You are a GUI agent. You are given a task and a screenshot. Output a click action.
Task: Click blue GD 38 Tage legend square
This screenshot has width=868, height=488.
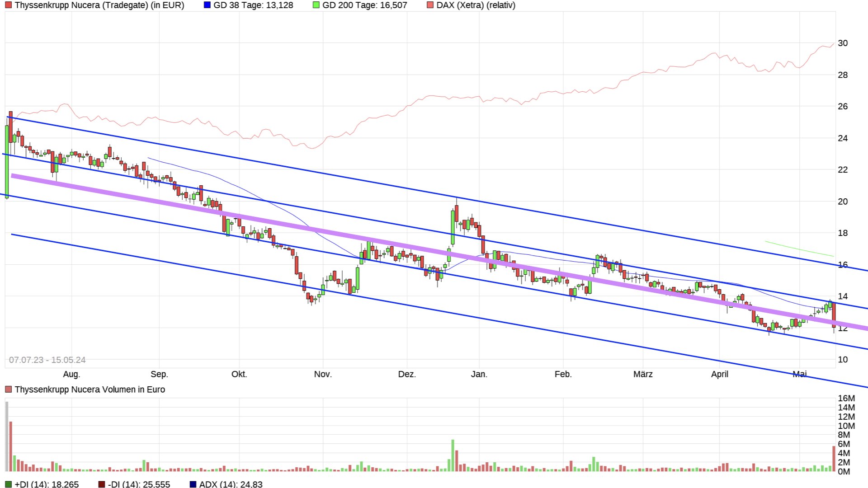(x=207, y=5)
